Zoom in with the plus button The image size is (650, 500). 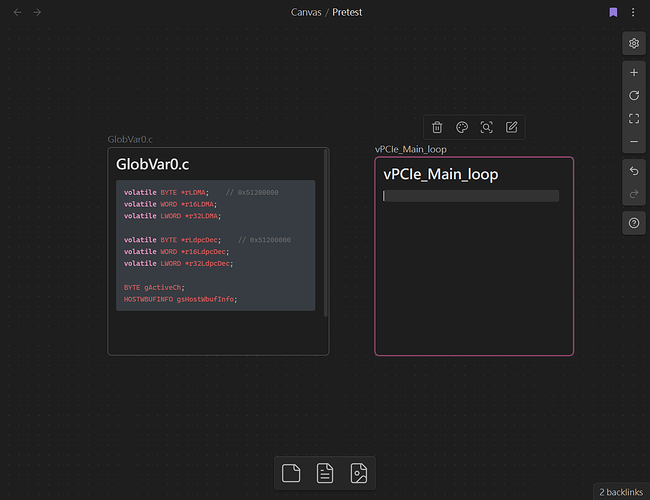(634, 73)
